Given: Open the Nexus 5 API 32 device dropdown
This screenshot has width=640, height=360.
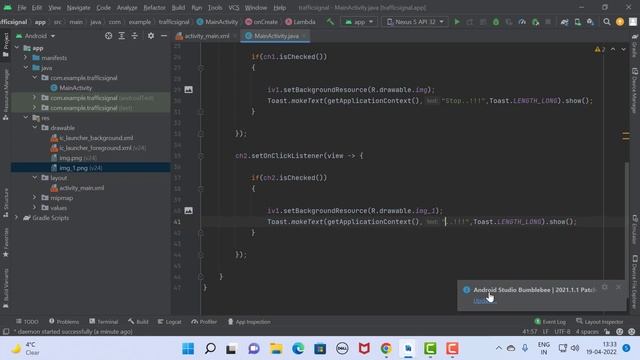Looking at the screenshot, I should click(415, 22).
